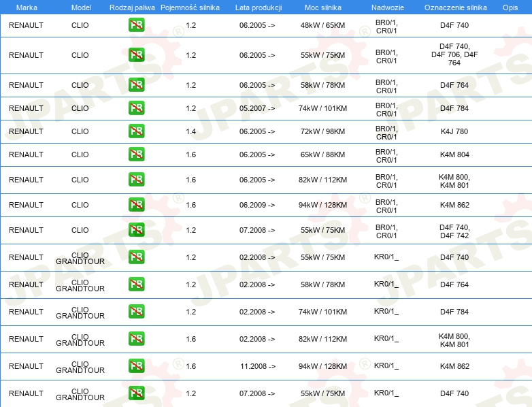The height and width of the screenshot is (407, 532).
Task: Click the fuel icon in the 06.2009 row
Action: coord(136,205)
